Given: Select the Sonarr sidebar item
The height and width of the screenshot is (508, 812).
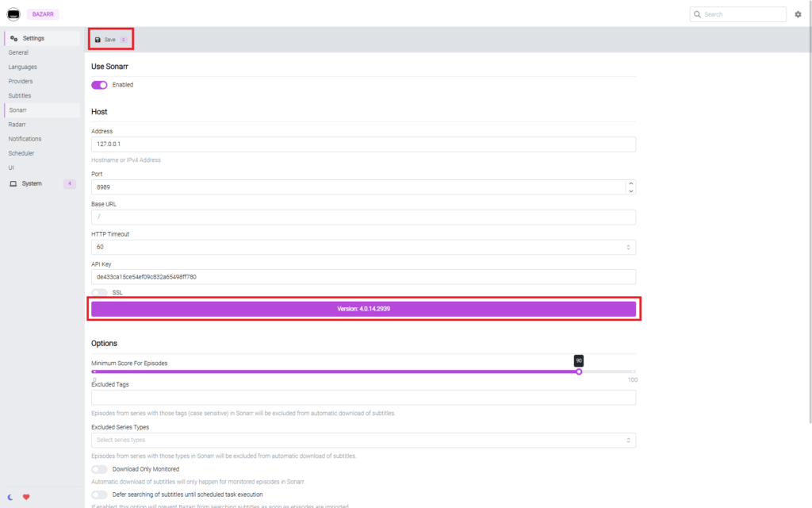Looking at the screenshot, I should [43, 110].
